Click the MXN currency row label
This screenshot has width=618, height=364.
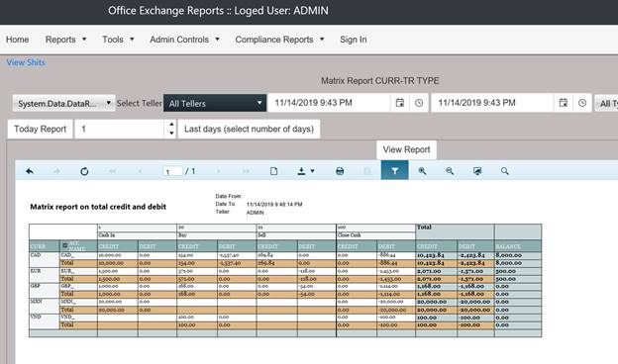(x=36, y=301)
